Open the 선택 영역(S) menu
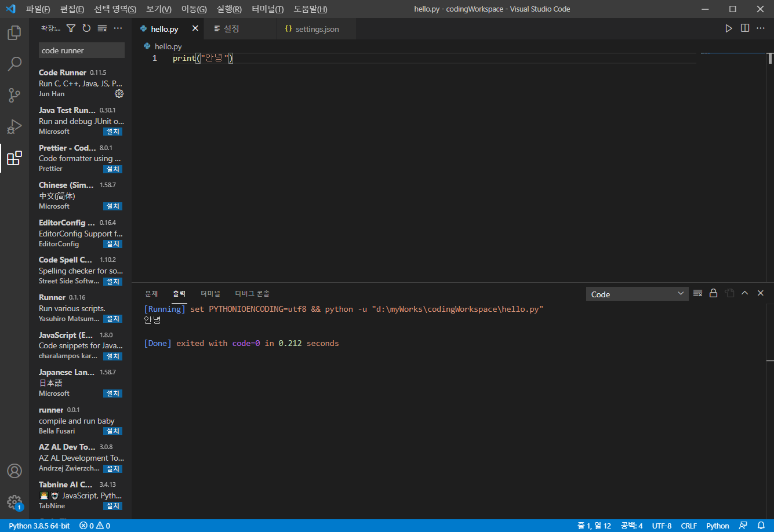This screenshot has width=774, height=532. tap(115, 9)
